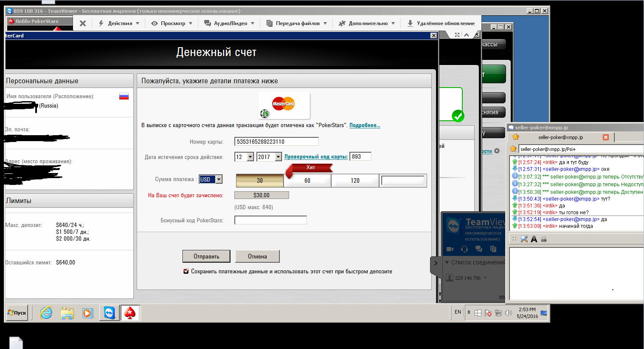Open Windows Explorer folder icon on taskbar
The image size is (644, 349).
pos(67,313)
